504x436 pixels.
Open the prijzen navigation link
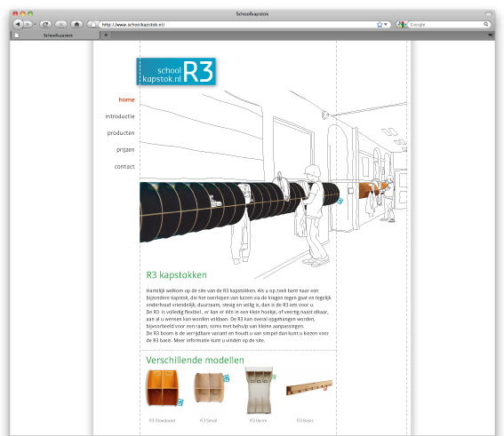pos(125,149)
